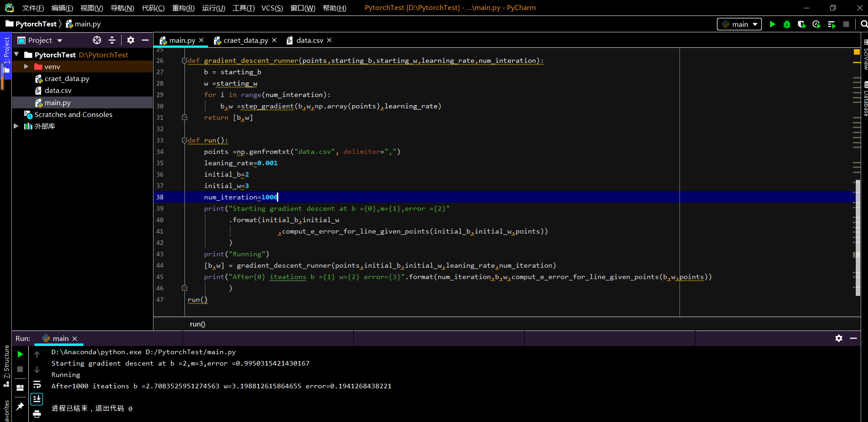Run with coverage shield icon
This screenshot has width=868, height=422.
pyautogui.click(x=802, y=24)
